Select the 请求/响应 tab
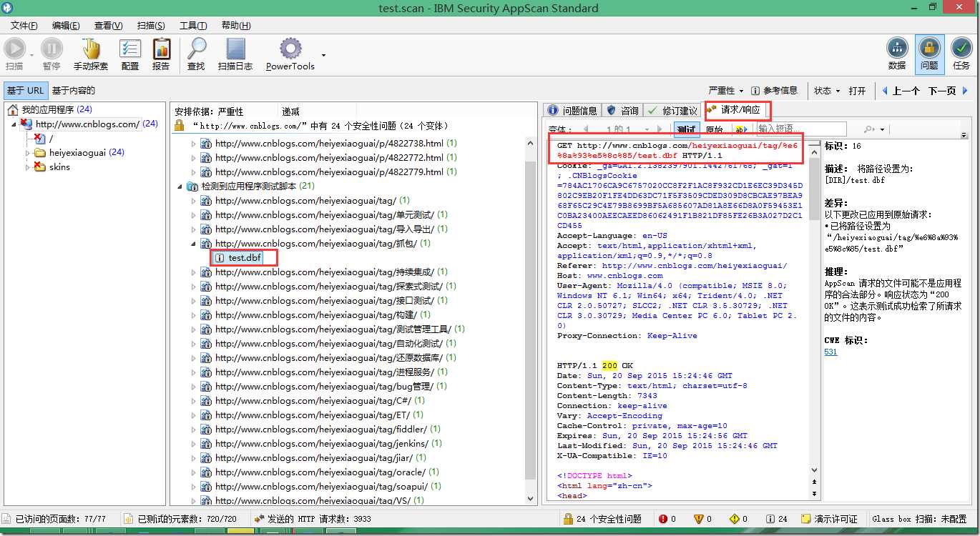Image resolution: width=980 pixels, height=536 pixels. (x=735, y=110)
